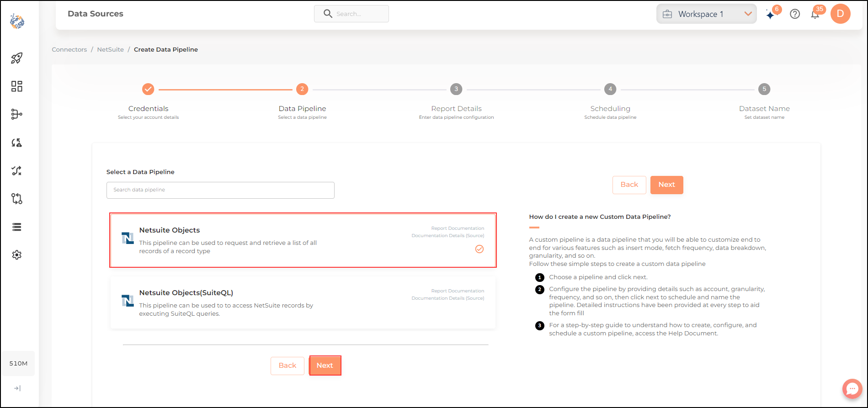Click the Connectors breadcrumb link

[x=69, y=49]
